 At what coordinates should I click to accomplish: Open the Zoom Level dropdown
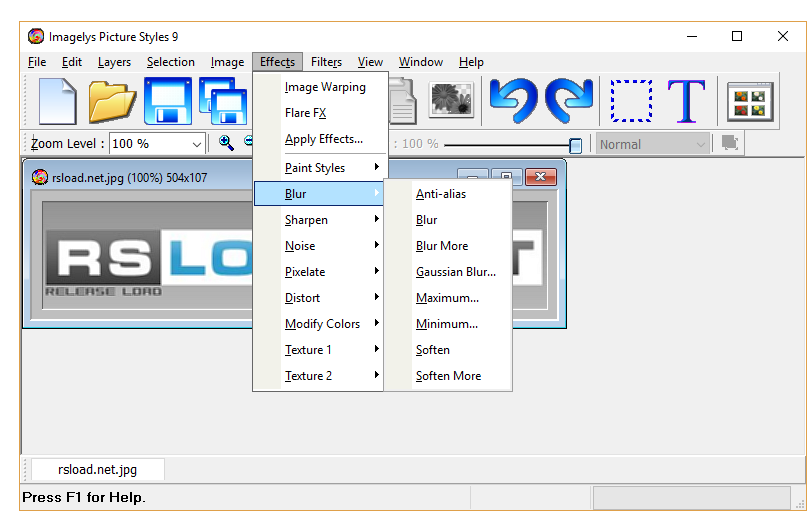click(x=196, y=144)
